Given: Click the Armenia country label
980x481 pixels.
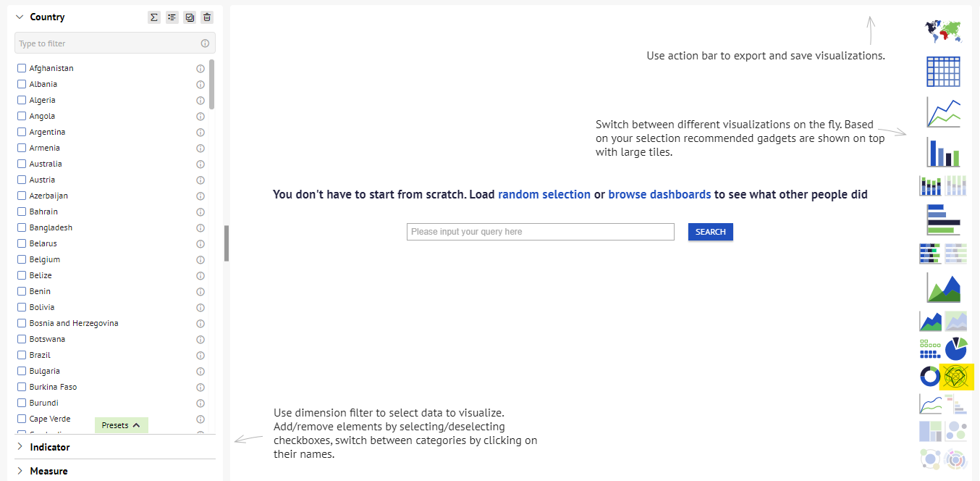Looking at the screenshot, I should 45,148.
